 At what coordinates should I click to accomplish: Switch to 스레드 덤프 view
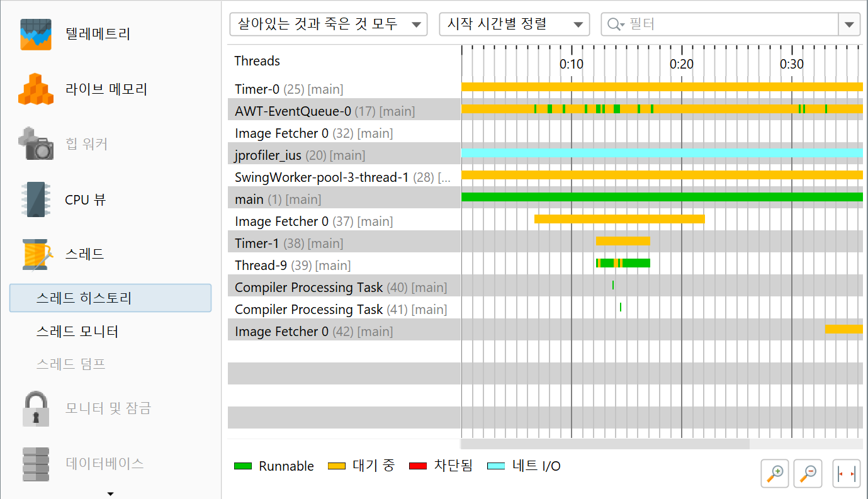[70, 364]
